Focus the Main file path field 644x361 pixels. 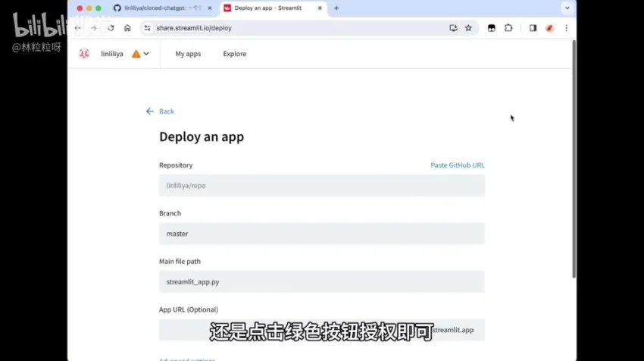click(321, 281)
